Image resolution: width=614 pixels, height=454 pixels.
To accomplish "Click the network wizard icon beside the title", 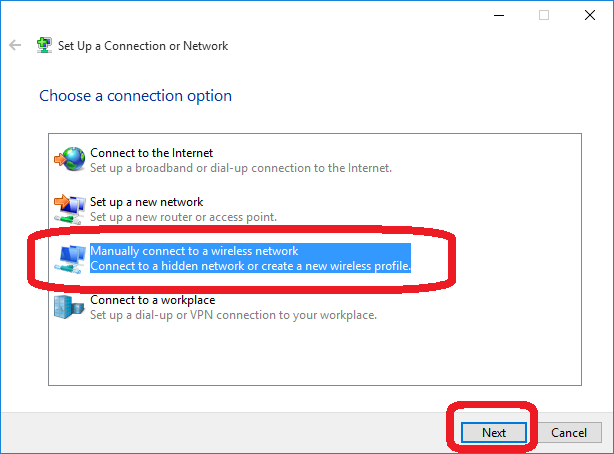I will coord(44,45).
